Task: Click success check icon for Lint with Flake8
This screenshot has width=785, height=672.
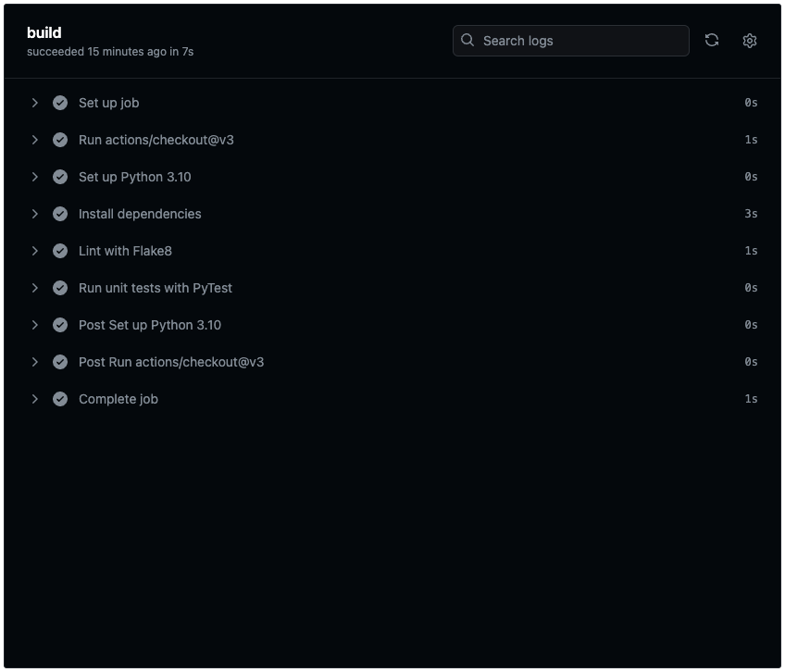Action: 60,251
